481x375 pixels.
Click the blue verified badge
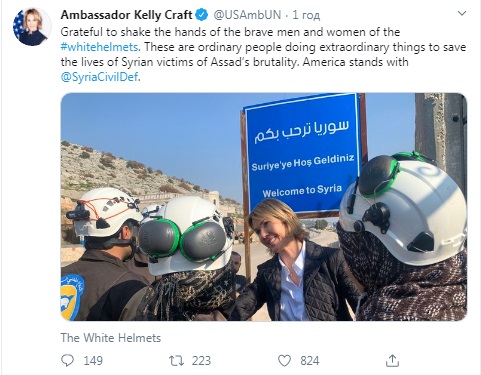click(x=201, y=15)
